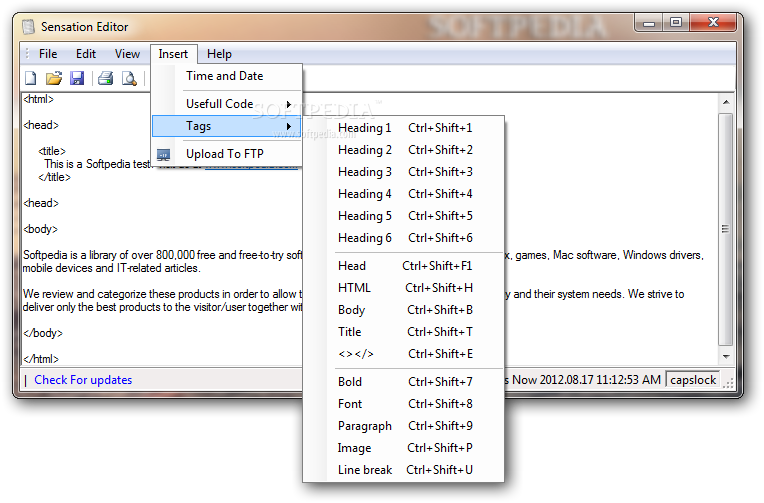This screenshot has height=503, width=764.
Task: Insert the Title tag
Action: (x=403, y=331)
